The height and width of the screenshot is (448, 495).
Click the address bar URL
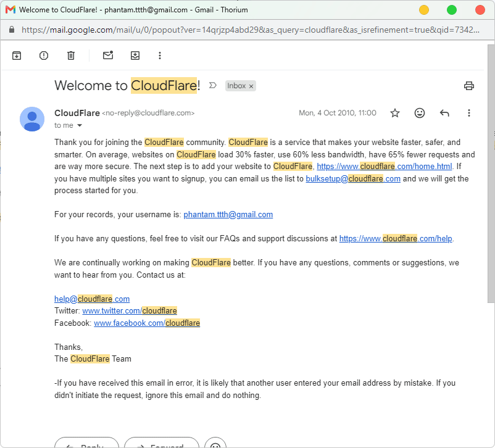[251, 30]
